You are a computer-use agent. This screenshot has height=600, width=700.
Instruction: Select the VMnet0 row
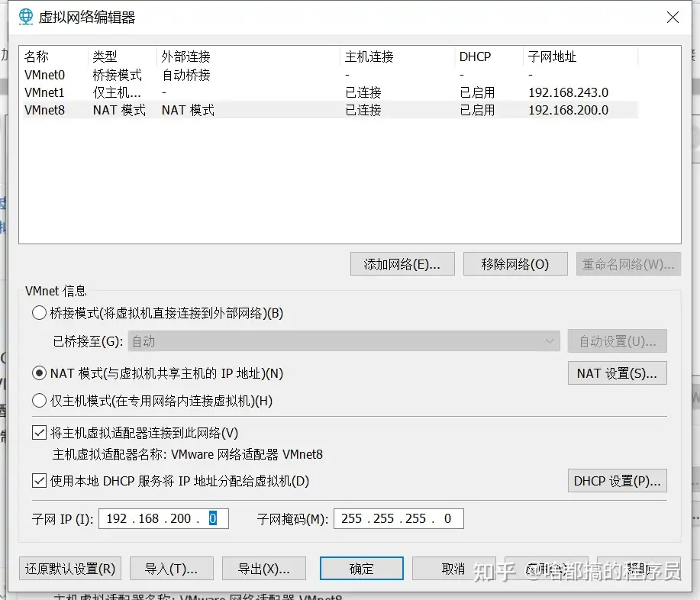[331, 75]
